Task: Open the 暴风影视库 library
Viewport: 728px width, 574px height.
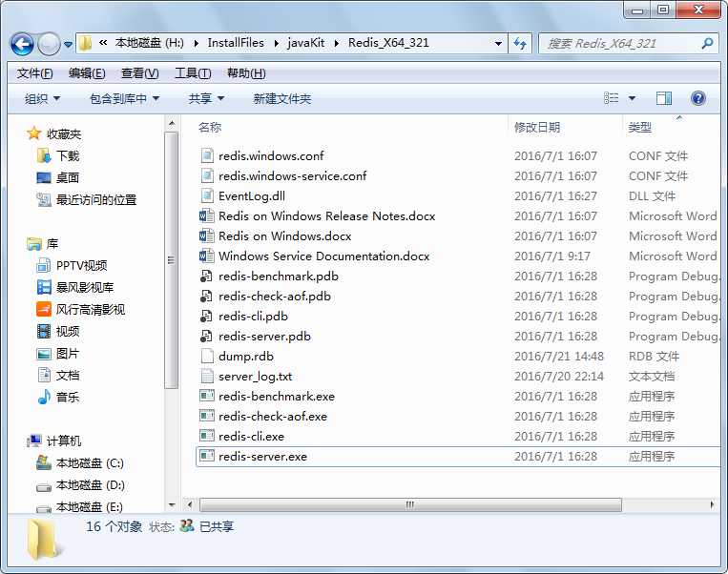Action: 75,287
